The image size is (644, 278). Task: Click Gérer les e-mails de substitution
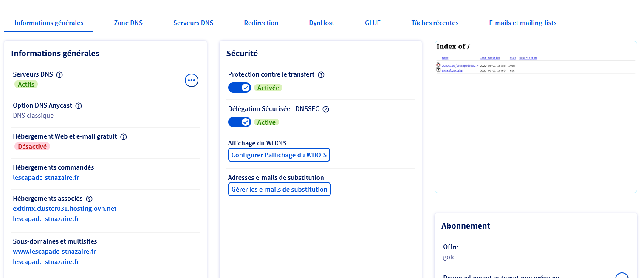tap(279, 190)
